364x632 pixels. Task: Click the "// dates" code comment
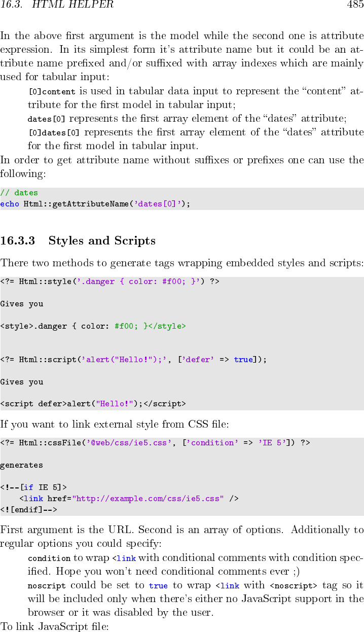coord(19,193)
